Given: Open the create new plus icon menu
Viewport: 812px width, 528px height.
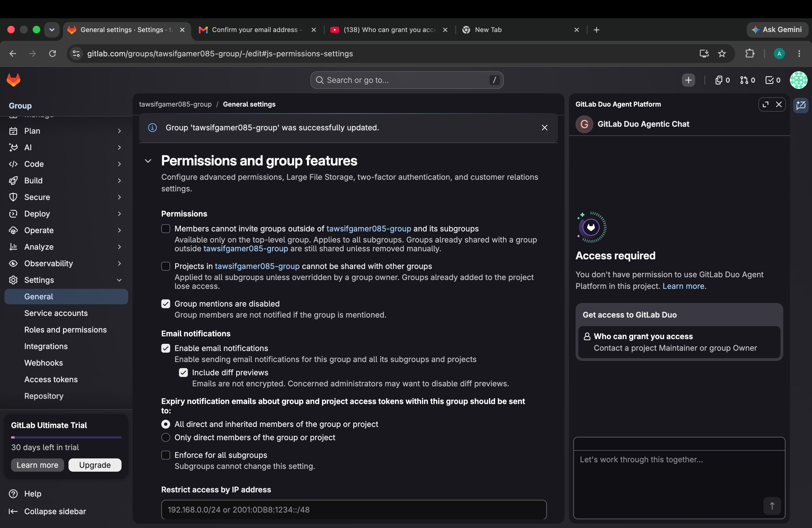Looking at the screenshot, I should (x=688, y=80).
